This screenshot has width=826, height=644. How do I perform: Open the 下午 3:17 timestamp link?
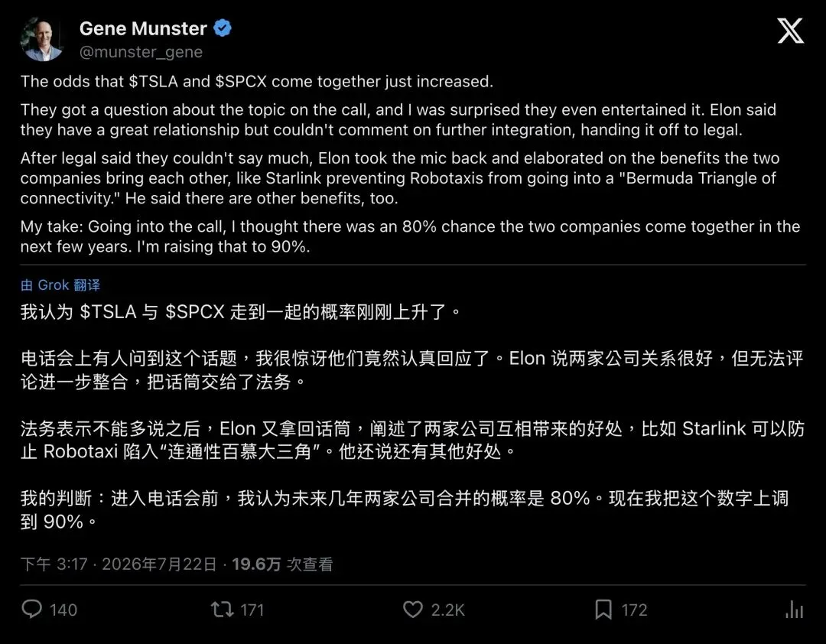54,564
